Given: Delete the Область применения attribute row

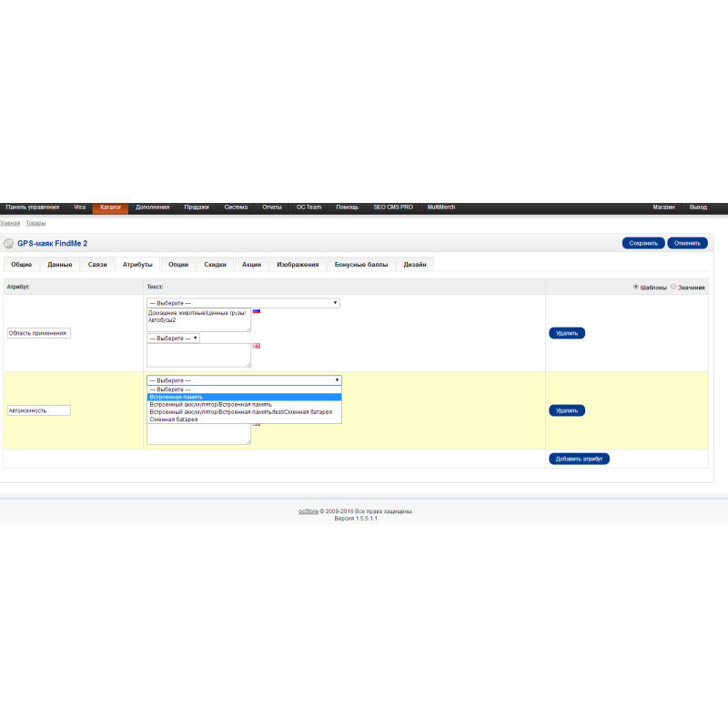Looking at the screenshot, I should pos(566,333).
